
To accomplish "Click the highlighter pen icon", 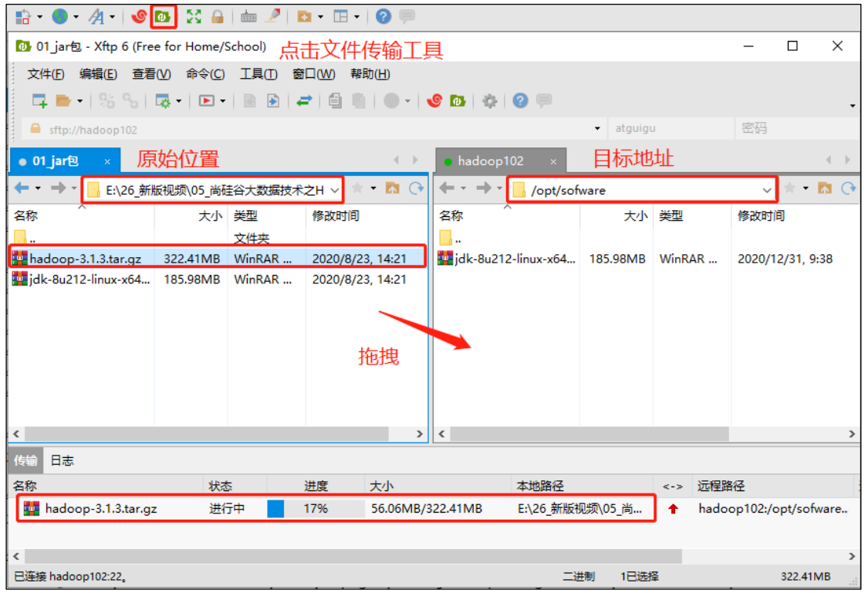I will coord(272,16).
